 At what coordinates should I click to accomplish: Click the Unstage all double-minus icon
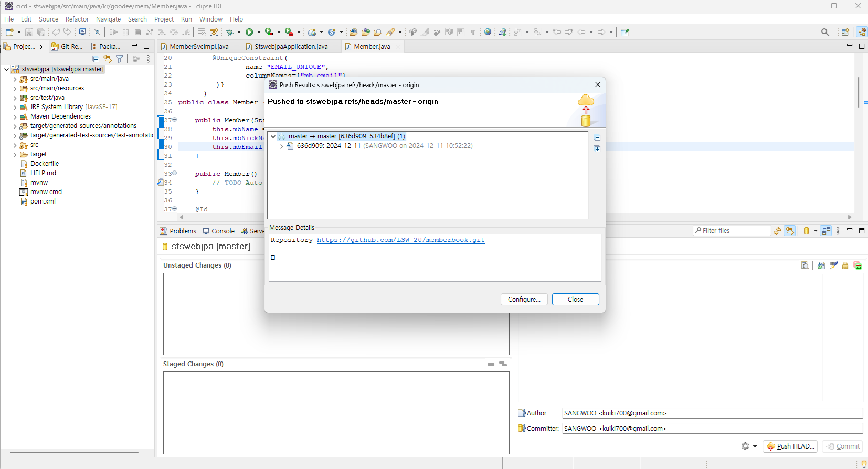click(x=503, y=364)
